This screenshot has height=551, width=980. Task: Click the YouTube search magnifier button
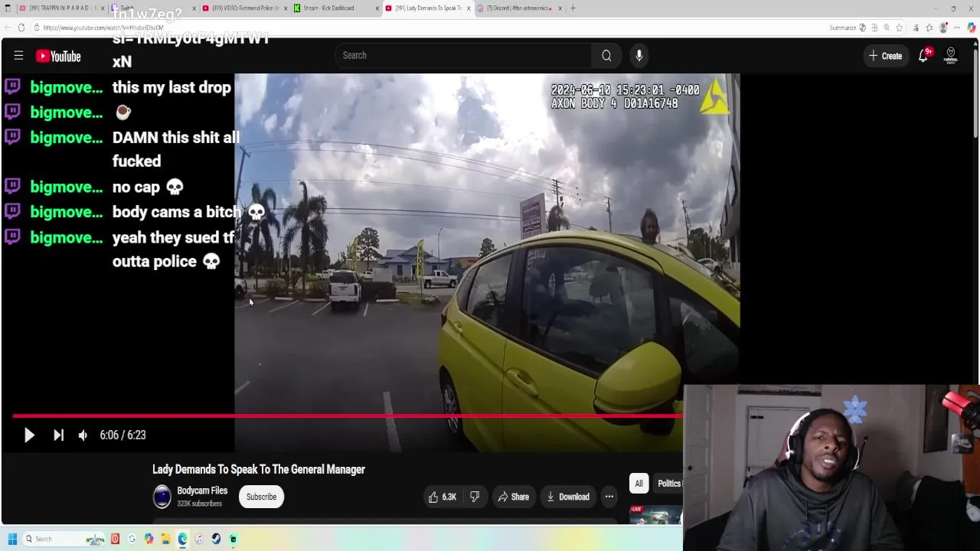[x=606, y=55]
